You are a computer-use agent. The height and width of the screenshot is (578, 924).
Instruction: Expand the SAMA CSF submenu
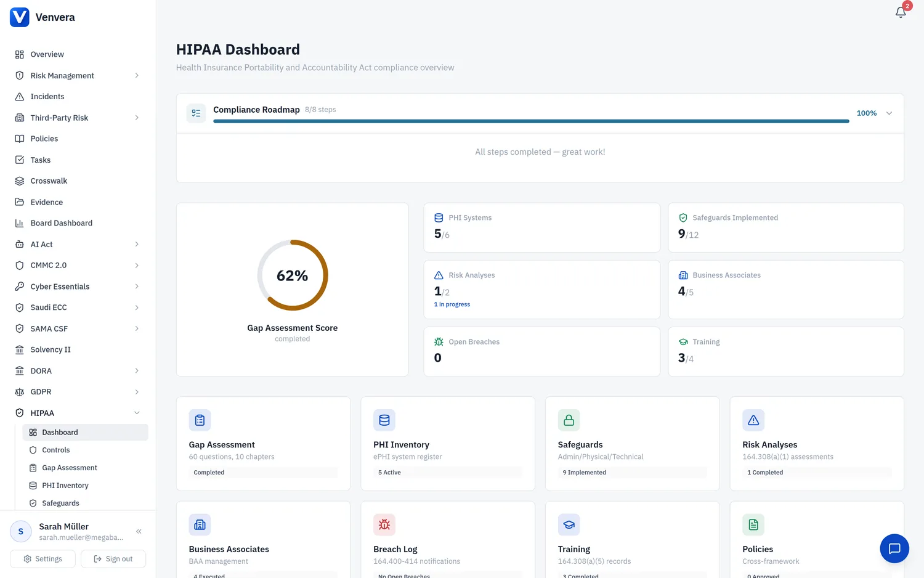pyautogui.click(x=137, y=329)
